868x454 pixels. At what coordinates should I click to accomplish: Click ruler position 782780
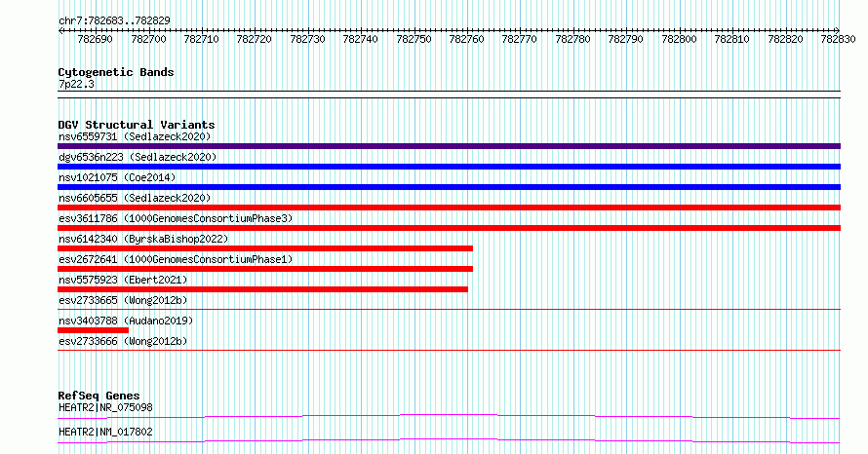pyautogui.click(x=572, y=39)
